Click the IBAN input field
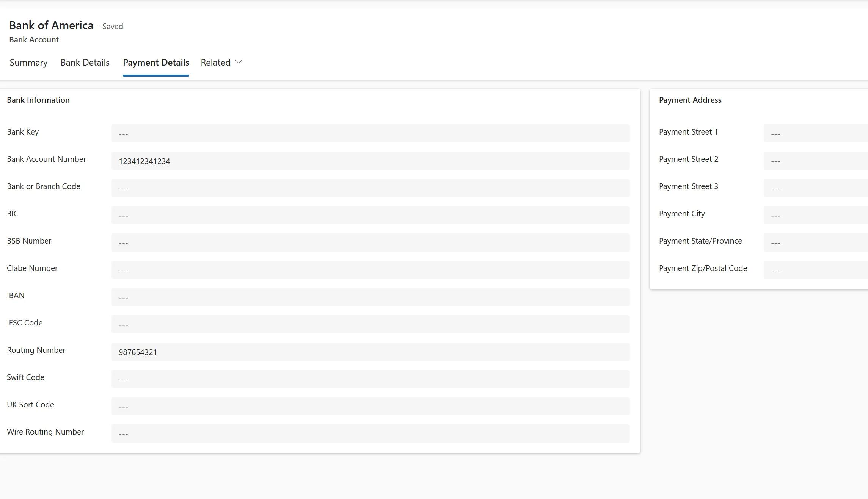Image resolution: width=868 pixels, height=499 pixels. (x=370, y=297)
